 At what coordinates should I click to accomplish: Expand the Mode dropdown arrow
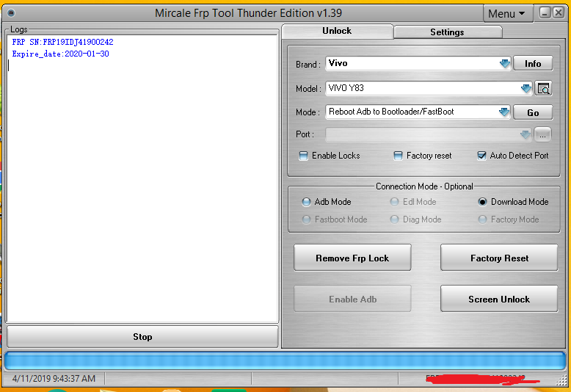[504, 112]
